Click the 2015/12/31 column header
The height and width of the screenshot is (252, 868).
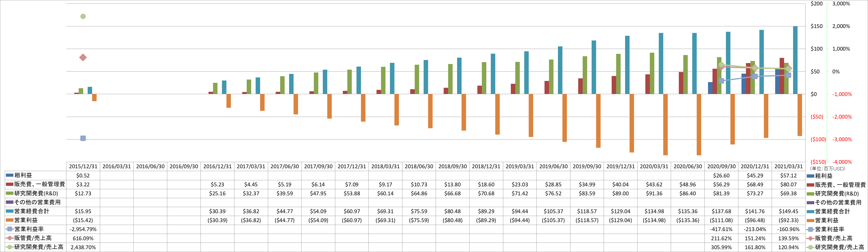[83, 167]
